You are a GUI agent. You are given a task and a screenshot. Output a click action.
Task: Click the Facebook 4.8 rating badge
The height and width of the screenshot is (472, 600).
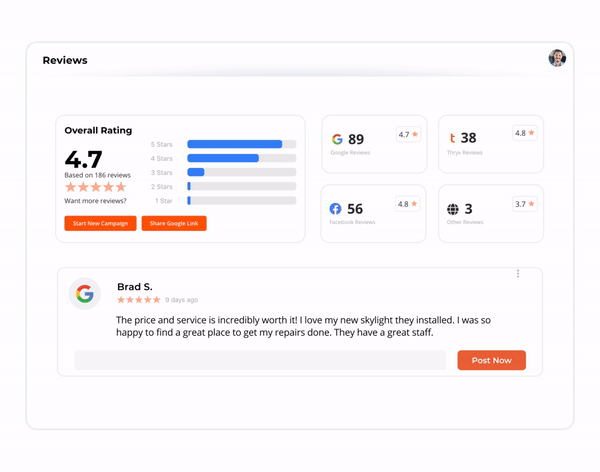(x=408, y=204)
